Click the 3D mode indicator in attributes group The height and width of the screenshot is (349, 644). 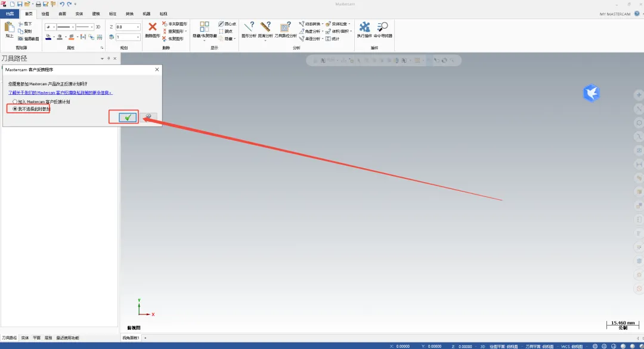98,27
